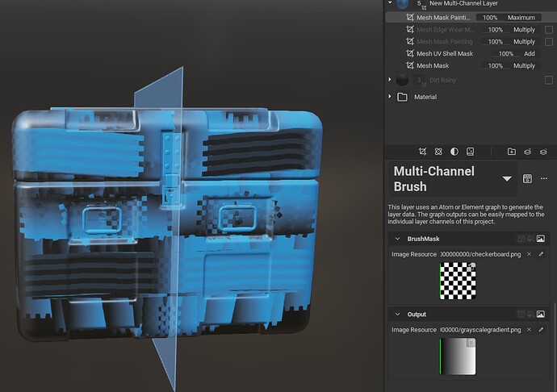Click the add folder icon in layer toolbar

pyautogui.click(x=512, y=151)
